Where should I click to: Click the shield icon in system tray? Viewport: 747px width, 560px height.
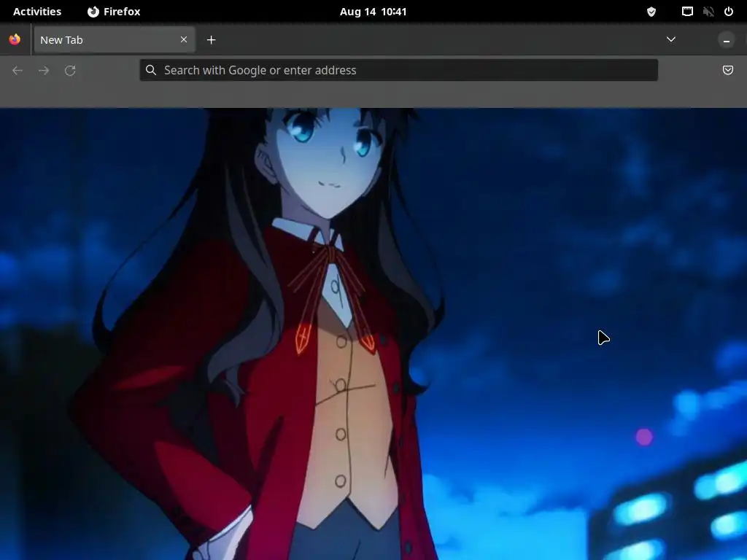pyautogui.click(x=651, y=12)
